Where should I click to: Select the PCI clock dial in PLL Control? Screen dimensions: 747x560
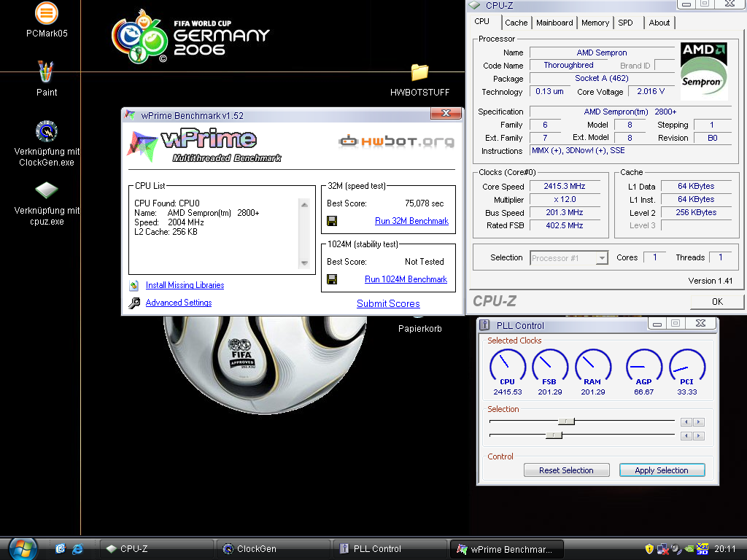(687, 367)
